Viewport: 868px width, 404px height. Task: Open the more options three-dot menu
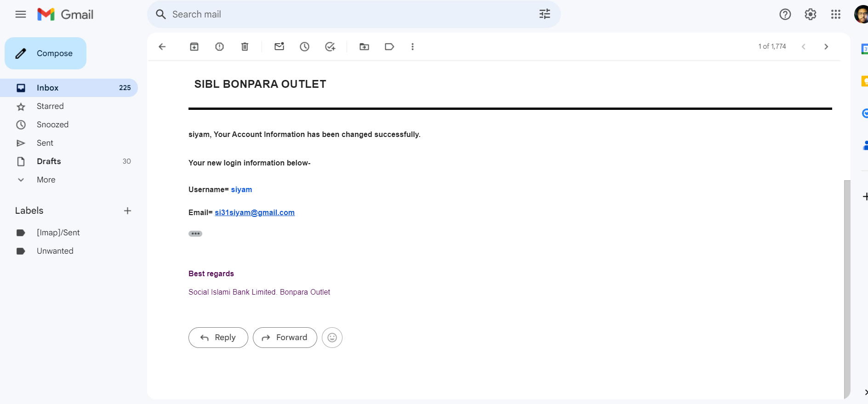[x=412, y=46]
